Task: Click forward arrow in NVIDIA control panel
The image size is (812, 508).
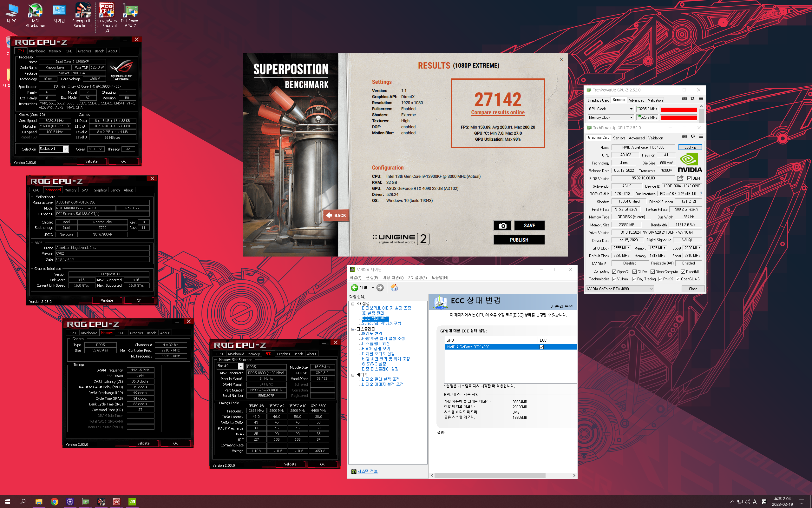Action: pos(380,288)
